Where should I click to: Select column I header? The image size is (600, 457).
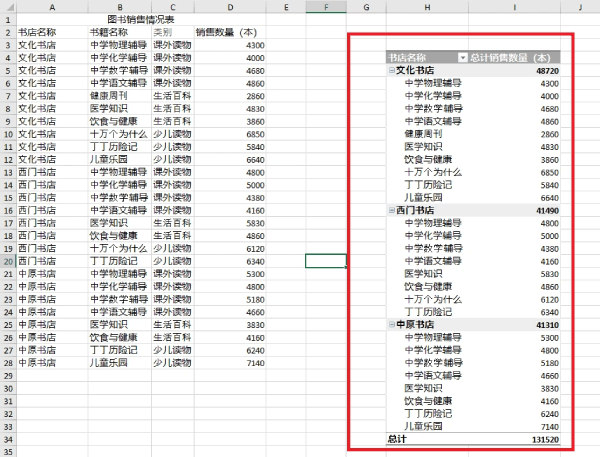pos(514,7)
